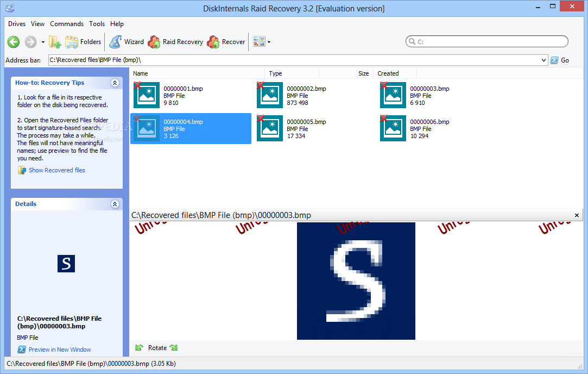Screen dimensions: 588x374
Task: Go back with the green arrow
Action: [x=14, y=42]
